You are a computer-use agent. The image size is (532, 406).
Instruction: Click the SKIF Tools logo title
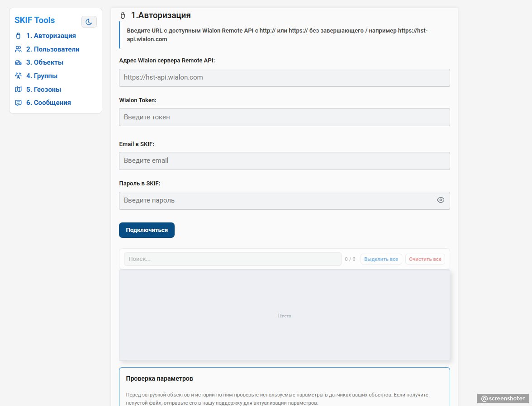pos(35,20)
